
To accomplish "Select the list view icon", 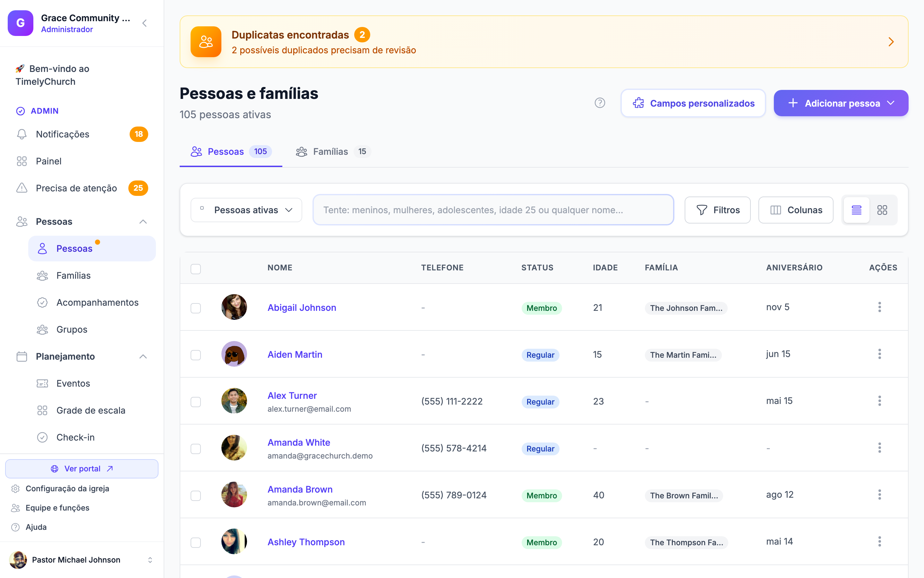I will 856,210.
